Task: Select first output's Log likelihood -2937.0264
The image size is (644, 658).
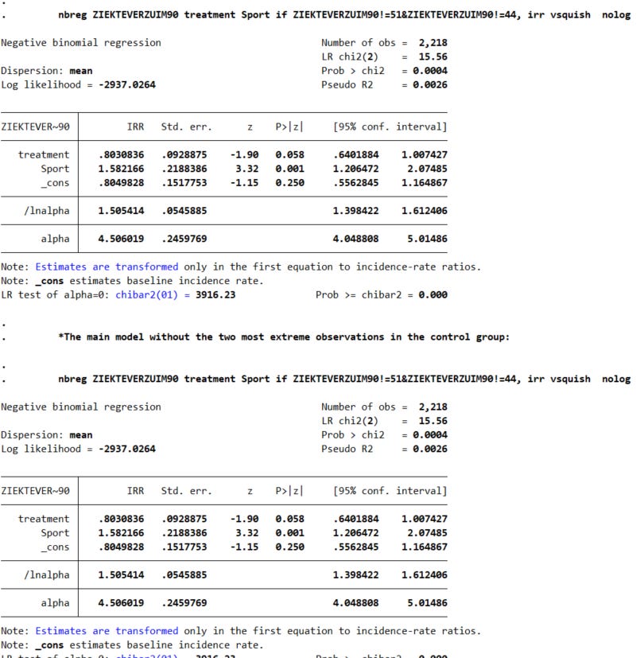Action: click(78, 85)
